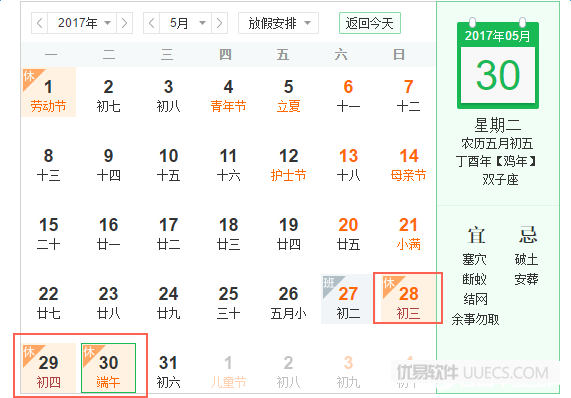This screenshot has height=398, width=571.
Task: Go to next month with right arrow
Action: [219, 23]
